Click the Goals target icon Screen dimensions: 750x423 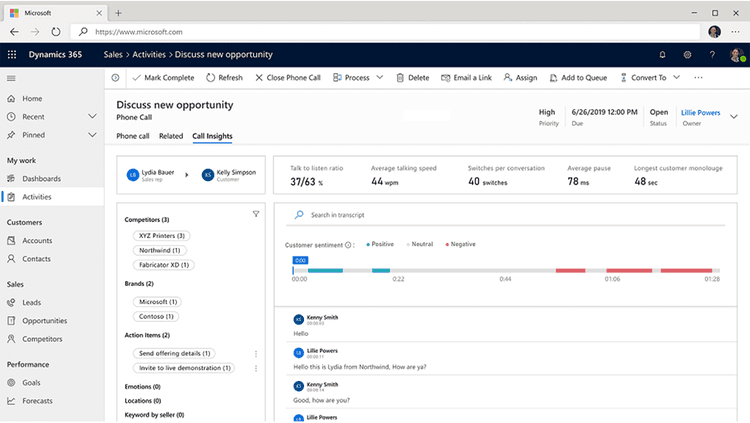pos(11,383)
